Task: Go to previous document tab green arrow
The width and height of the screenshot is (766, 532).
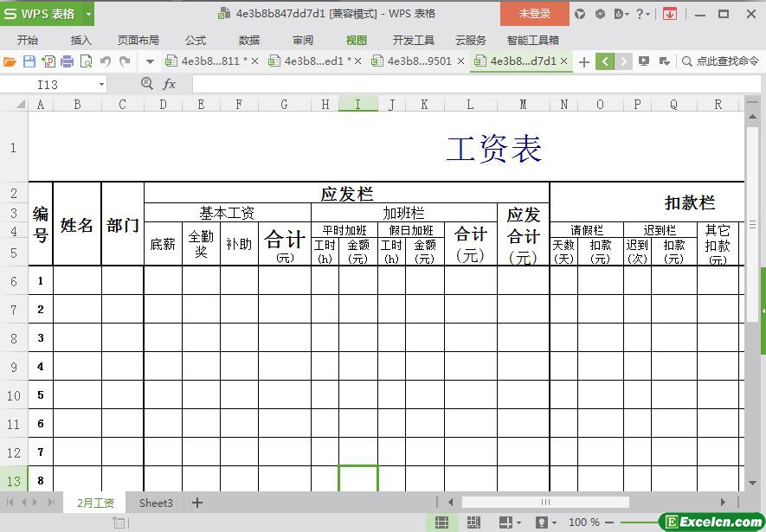Action: [605, 61]
